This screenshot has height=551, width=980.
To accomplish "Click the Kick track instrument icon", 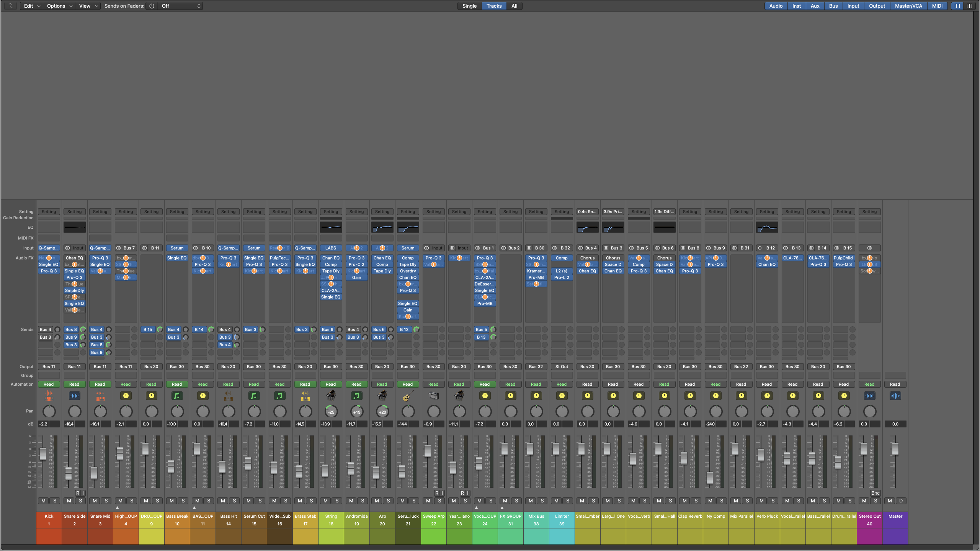I will pyautogui.click(x=49, y=396).
